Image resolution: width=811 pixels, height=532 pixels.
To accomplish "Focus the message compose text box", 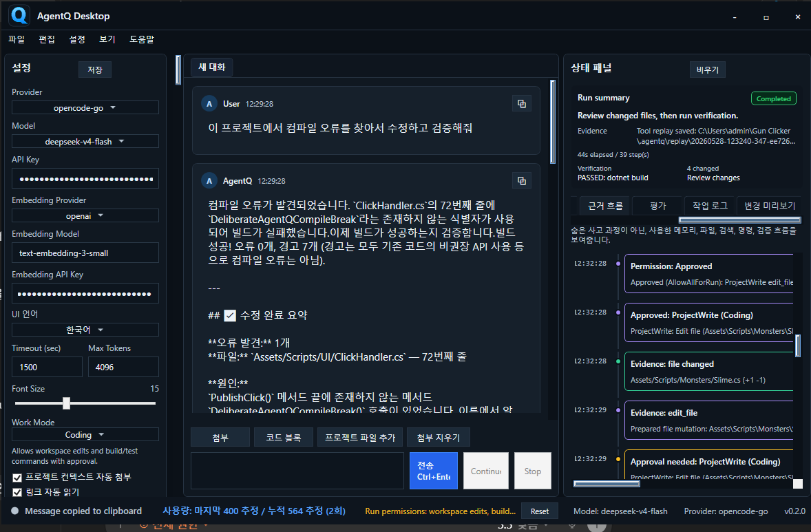I will pyautogui.click(x=297, y=471).
